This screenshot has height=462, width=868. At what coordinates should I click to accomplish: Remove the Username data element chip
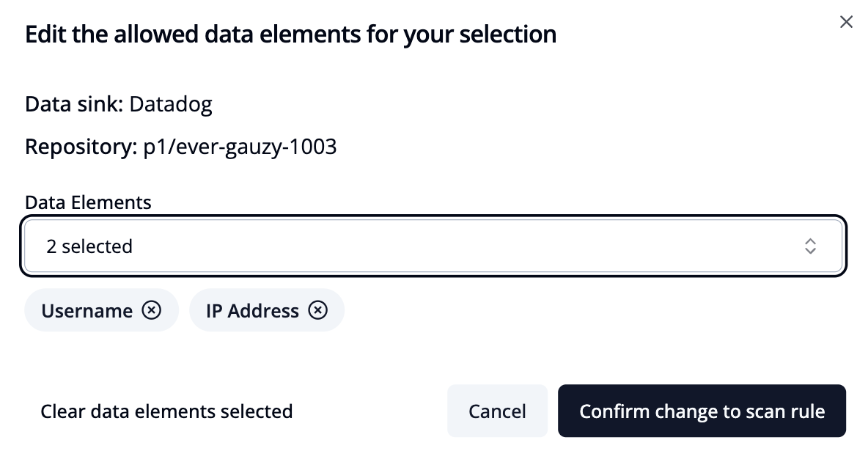pos(151,310)
